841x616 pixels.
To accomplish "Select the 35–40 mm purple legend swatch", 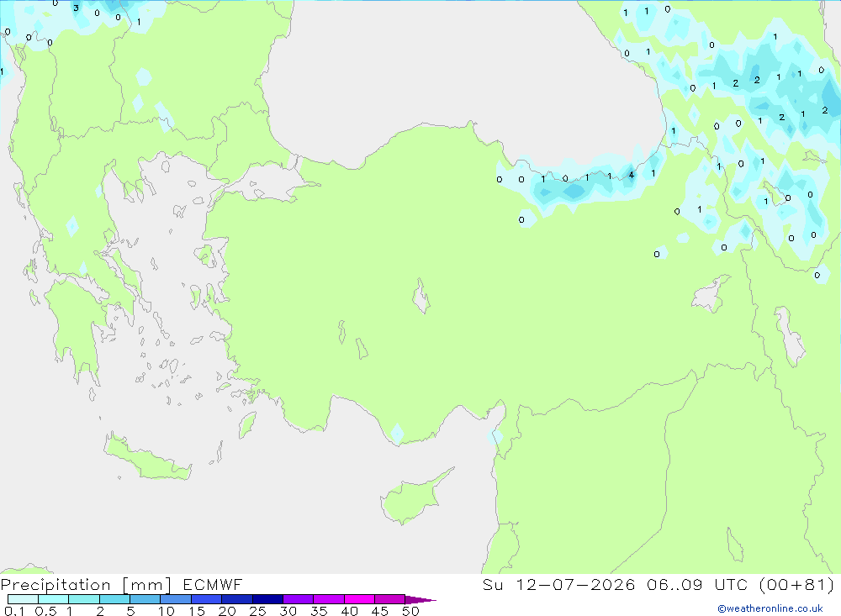I will (329, 599).
